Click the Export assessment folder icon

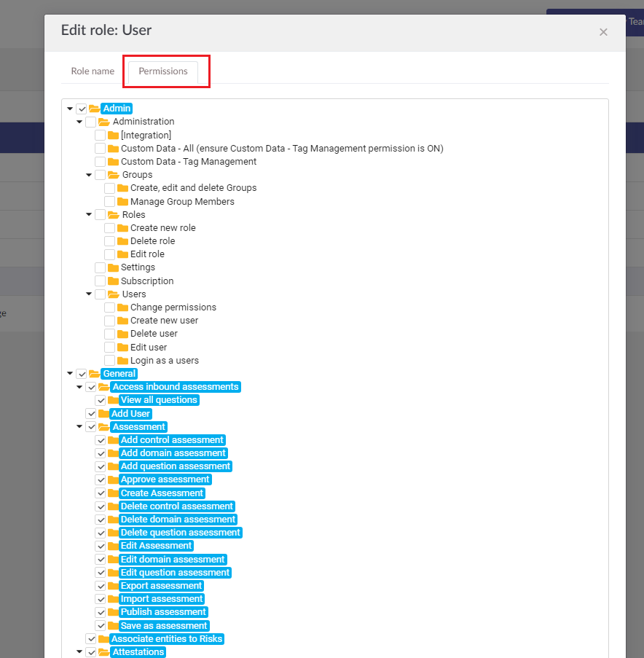[x=113, y=586]
